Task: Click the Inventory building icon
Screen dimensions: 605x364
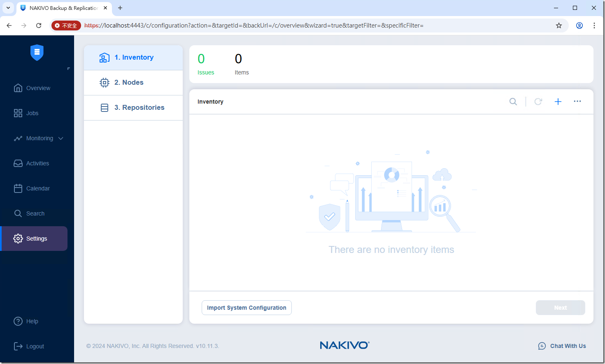Action: 105,58
